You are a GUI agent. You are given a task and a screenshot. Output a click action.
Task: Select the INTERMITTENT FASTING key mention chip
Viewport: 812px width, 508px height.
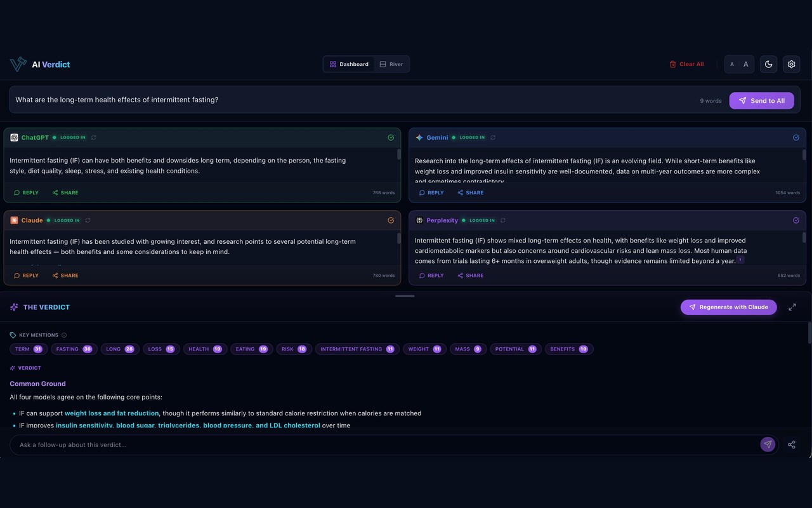358,349
